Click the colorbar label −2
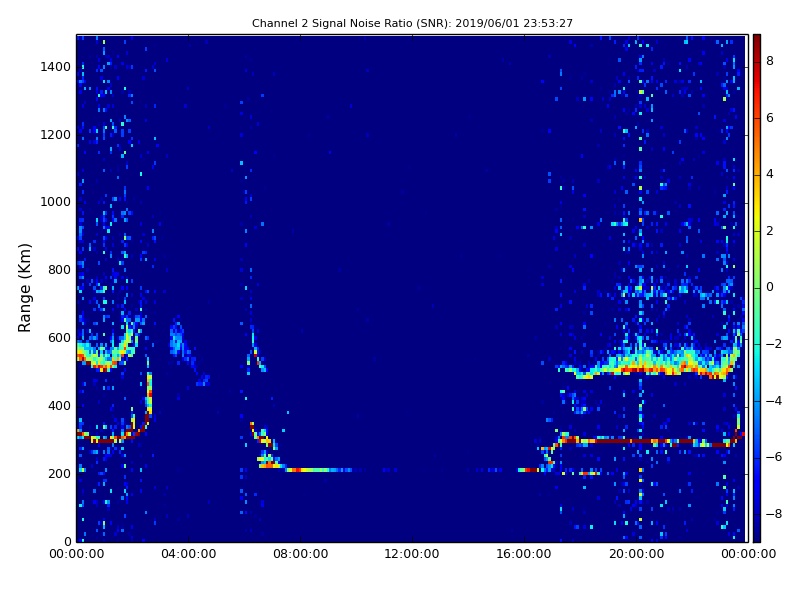This screenshot has width=800, height=600. (x=774, y=344)
